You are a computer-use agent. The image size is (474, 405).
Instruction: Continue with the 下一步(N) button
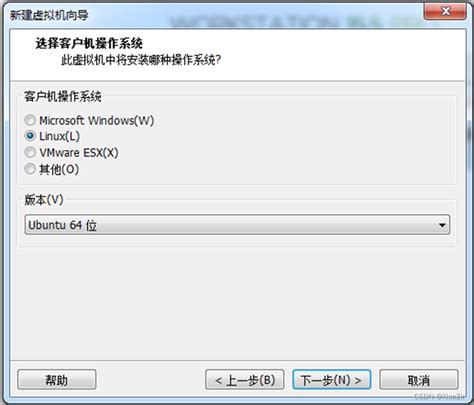coord(332,380)
